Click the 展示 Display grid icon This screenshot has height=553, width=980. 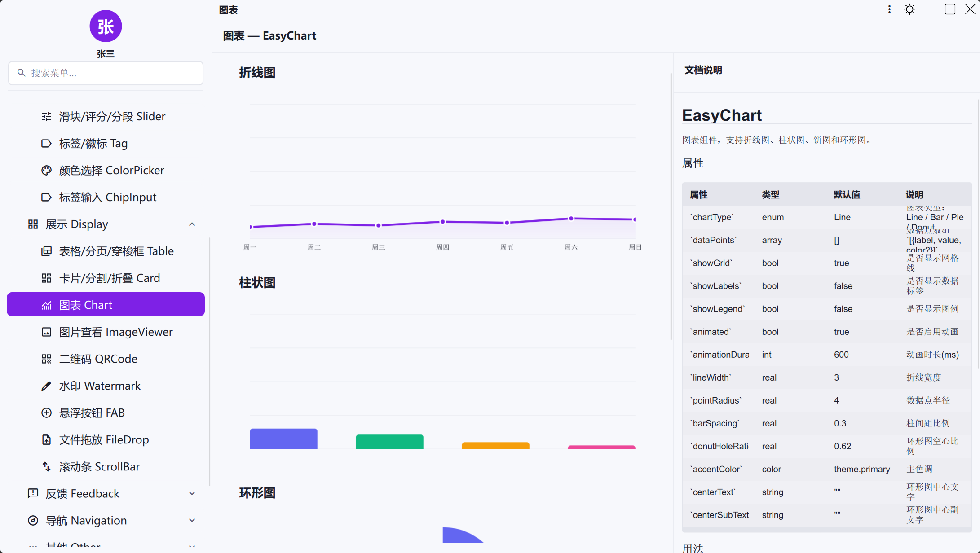point(33,224)
